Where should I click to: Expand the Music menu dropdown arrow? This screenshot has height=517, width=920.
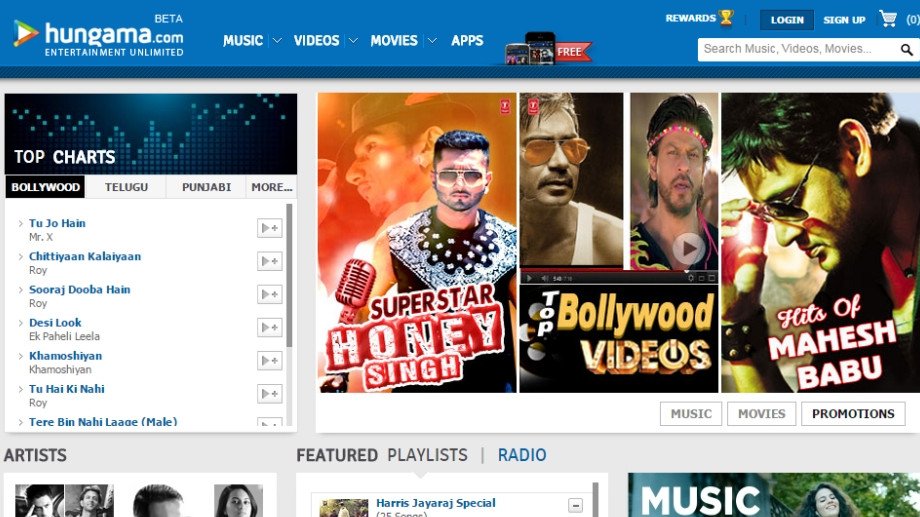(x=277, y=40)
